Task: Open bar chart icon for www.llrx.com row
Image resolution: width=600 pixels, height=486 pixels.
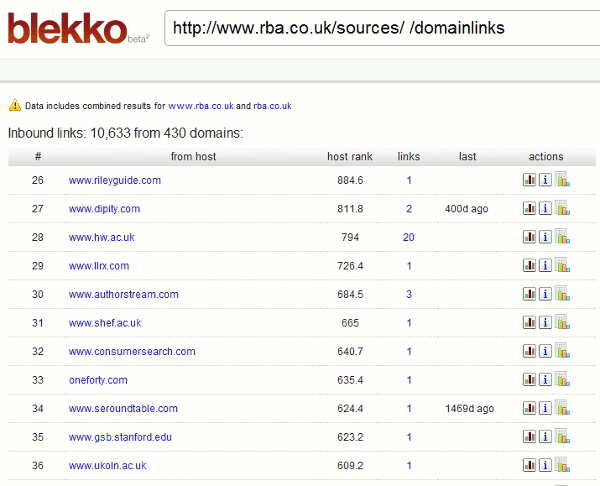Action: pyautogui.click(x=529, y=265)
